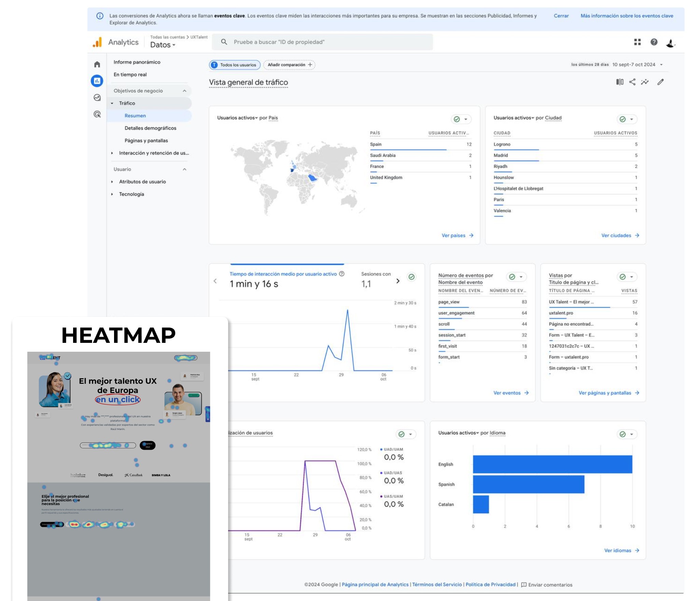The height and width of the screenshot is (601, 700).
Task: Open the Advertising icon in sidebar
Action: [97, 114]
